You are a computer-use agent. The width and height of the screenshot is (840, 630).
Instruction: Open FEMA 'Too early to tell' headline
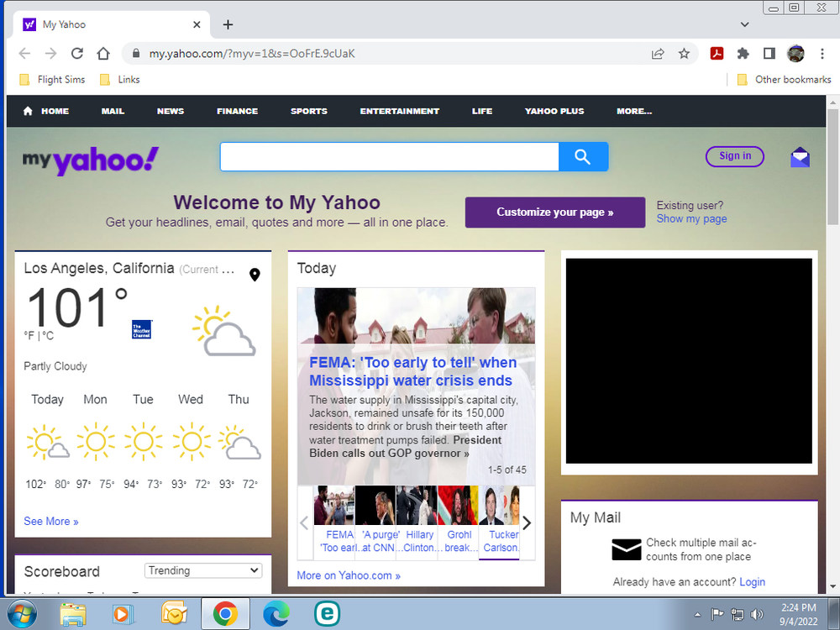point(413,371)
